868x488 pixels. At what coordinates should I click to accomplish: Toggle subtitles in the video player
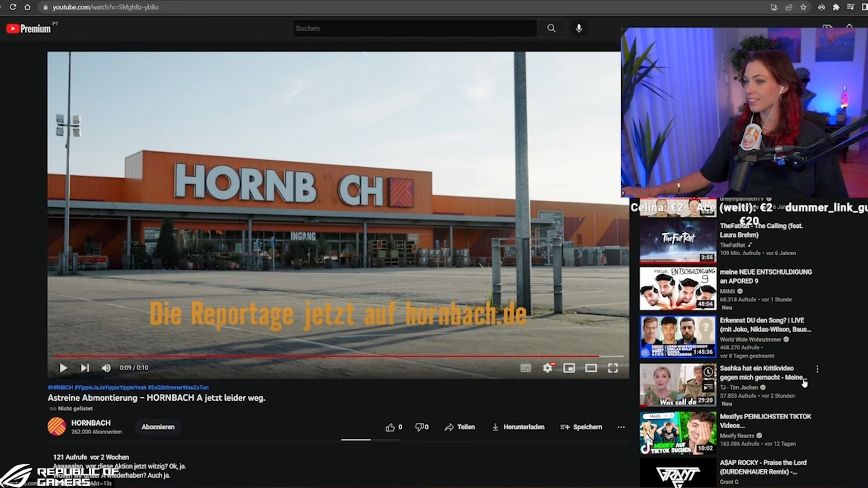click(525, 368)
